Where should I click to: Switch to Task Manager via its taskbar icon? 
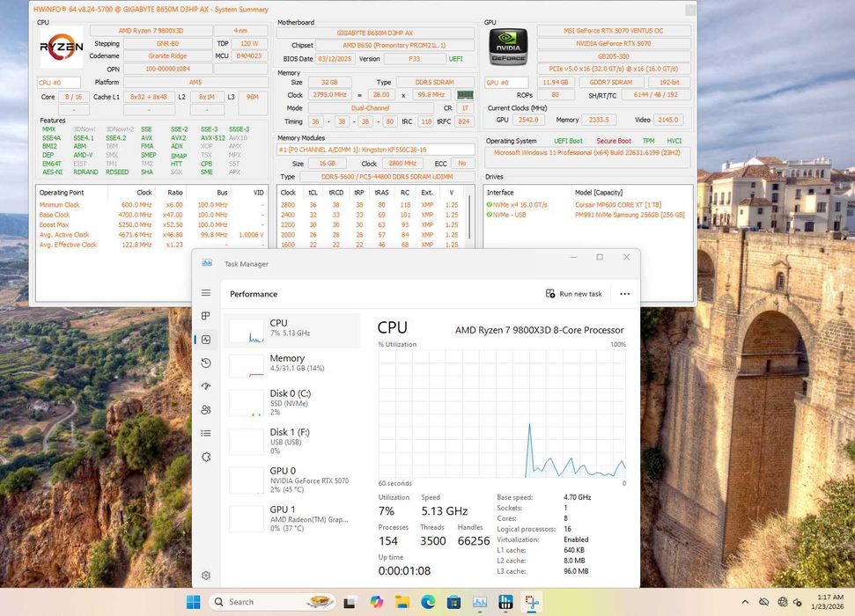tap(480, 602)
